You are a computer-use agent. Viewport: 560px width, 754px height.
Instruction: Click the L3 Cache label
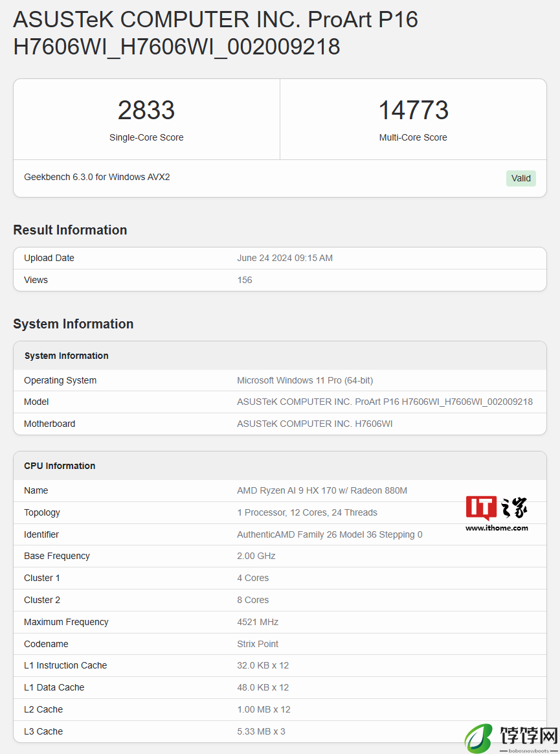coord(43,731)
